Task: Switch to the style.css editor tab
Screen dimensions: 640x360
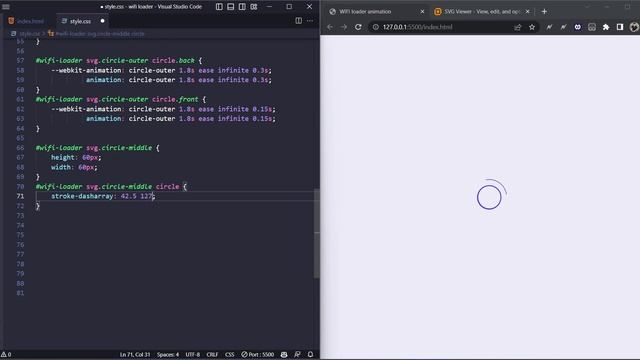Action: tap(80, 21)
